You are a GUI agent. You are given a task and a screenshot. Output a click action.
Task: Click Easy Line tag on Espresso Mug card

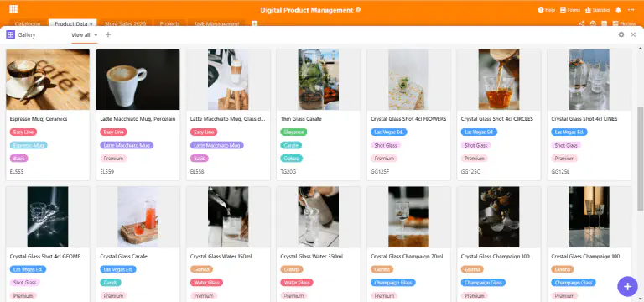23,133
